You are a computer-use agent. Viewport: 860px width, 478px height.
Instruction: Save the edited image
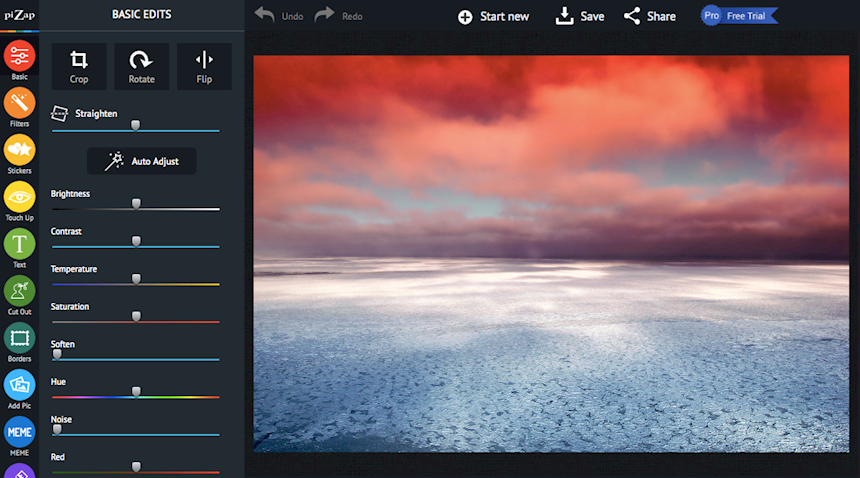[580, 16]
